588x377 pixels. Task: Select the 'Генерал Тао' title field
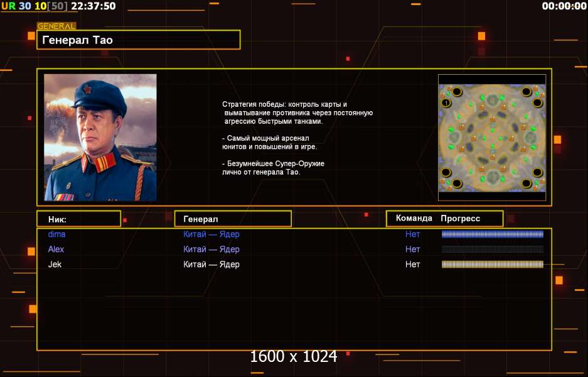[139, 40]
